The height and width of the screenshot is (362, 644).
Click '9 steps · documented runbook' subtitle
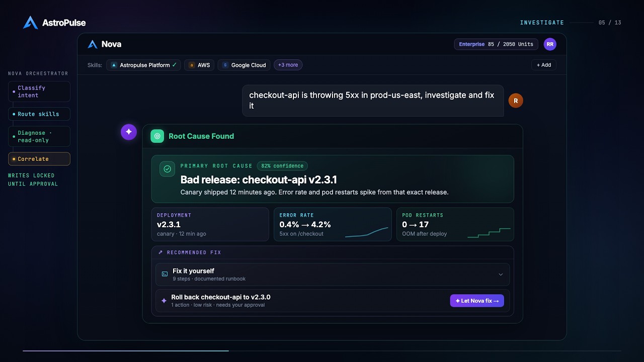pyautogui.click(x=209, y=279)
